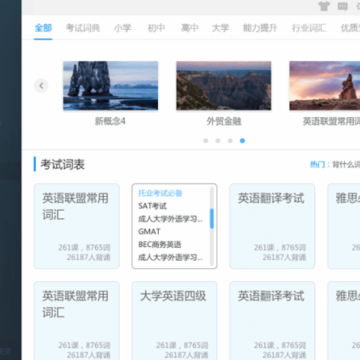Open the 高中 tab
360x360 pixels.
(190, 28)
